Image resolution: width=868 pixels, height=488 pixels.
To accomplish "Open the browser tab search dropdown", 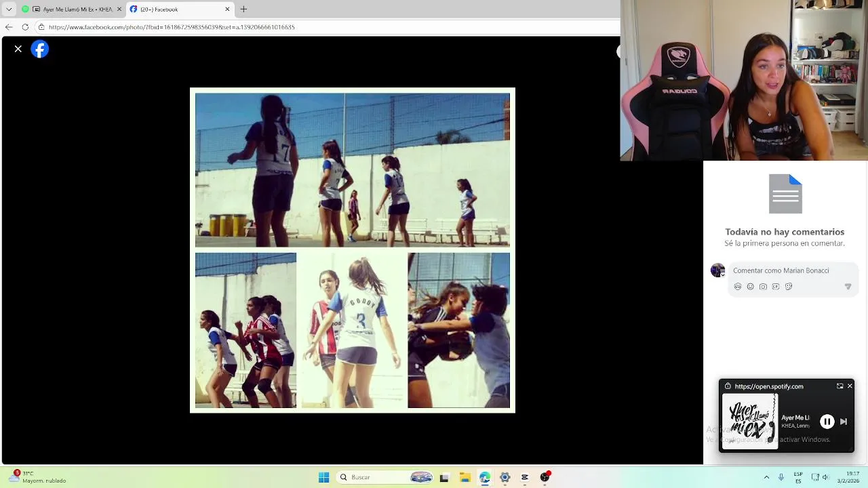I will click(9, 9).
